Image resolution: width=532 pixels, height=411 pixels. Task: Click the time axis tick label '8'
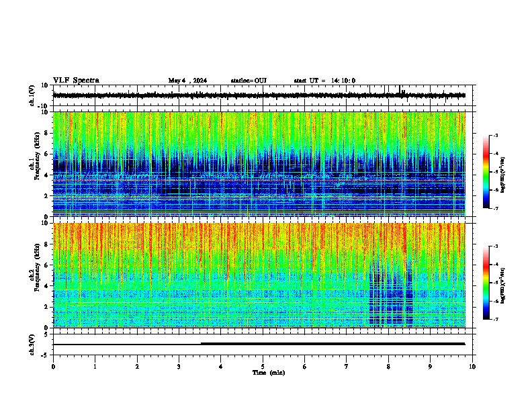click(388, 367)
